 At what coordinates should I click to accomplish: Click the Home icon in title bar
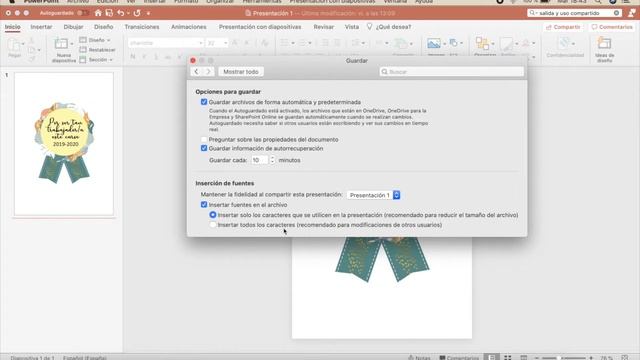[98, 13]
